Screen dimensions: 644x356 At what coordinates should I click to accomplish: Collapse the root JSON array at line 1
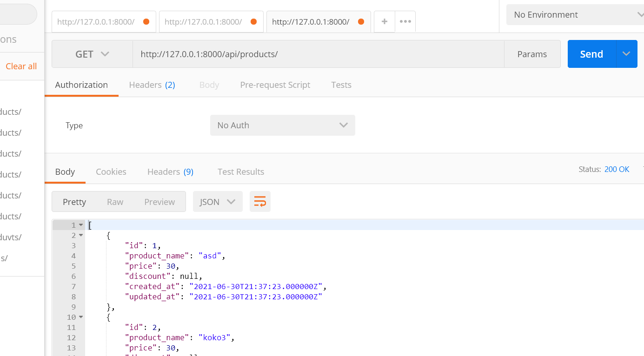point(81,224)
